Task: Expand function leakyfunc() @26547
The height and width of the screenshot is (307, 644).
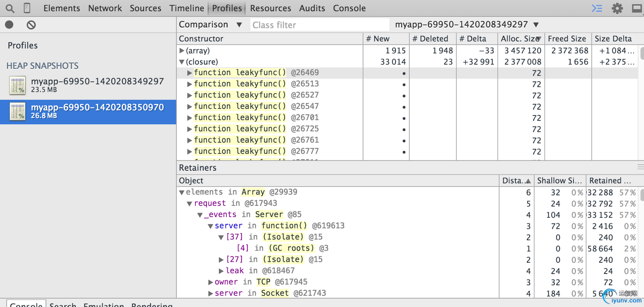Action: (x=190, y=107)
